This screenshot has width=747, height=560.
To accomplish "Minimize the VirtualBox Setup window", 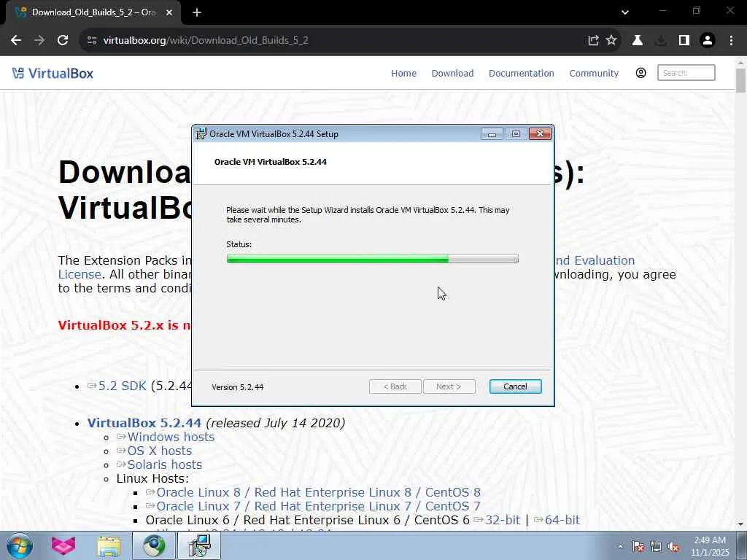I will pos(492,134).
